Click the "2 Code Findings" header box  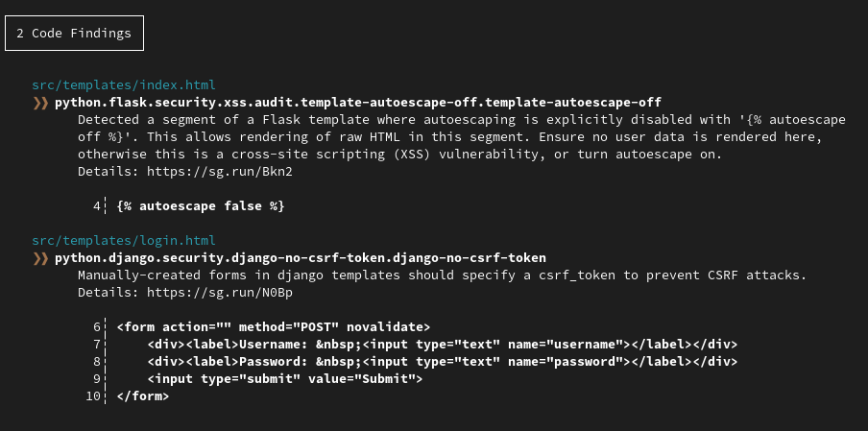[74, 33]
